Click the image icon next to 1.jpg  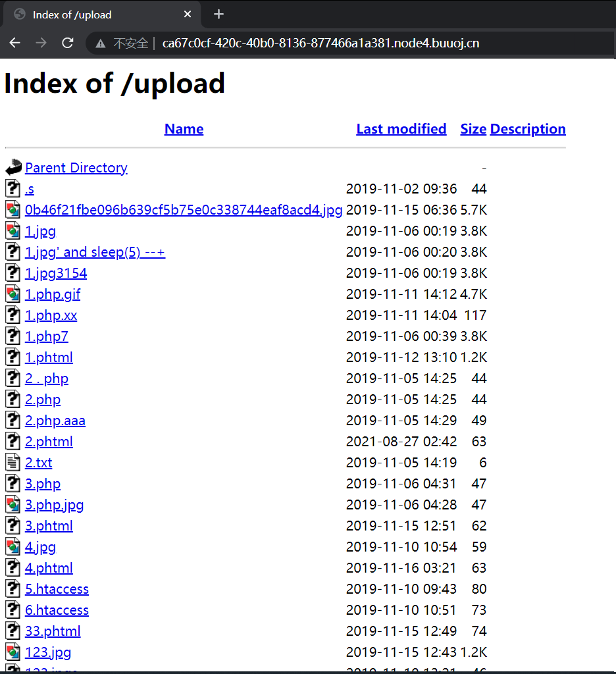(x=13, y=231)
